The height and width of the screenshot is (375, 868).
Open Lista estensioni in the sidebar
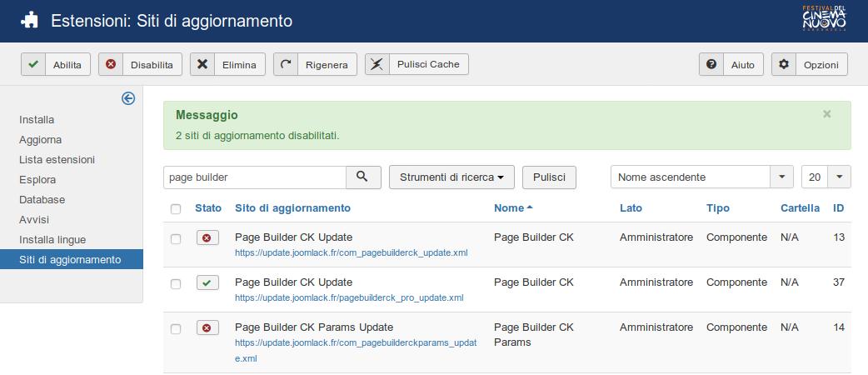(57, 159)
